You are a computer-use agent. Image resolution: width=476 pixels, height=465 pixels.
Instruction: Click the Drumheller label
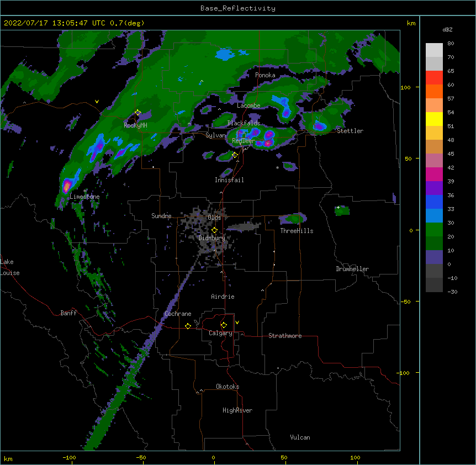352,269
